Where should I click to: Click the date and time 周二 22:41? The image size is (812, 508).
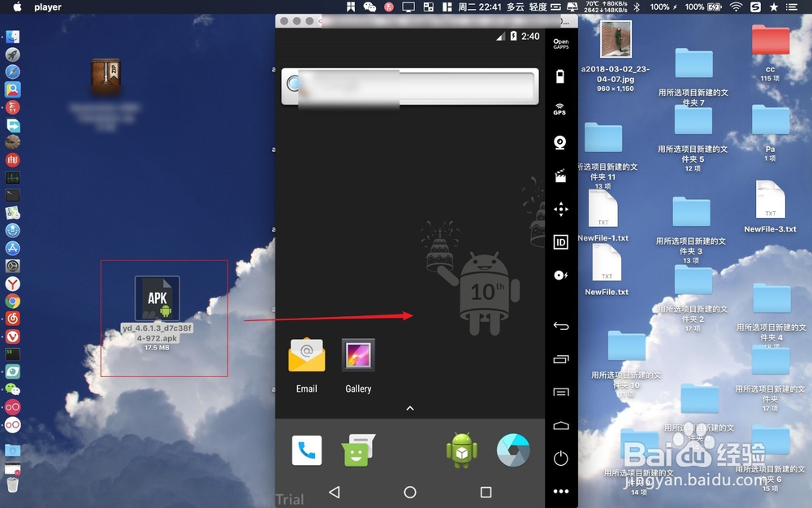(x=480, y=7)
